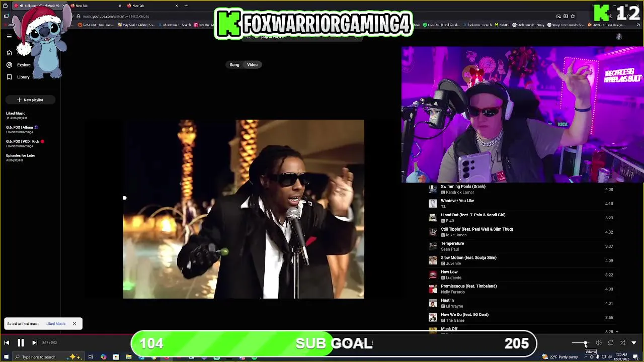The height and width of the screenshot is (362, 644).
Task: Expand the player bar dropdown arrow
Action: (634, 343)
